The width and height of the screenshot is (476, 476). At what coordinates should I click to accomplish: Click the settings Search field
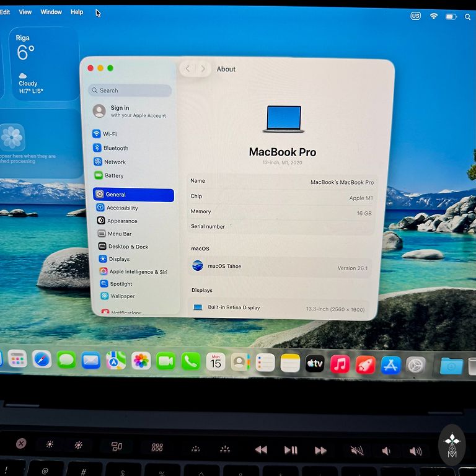[130, 90]
